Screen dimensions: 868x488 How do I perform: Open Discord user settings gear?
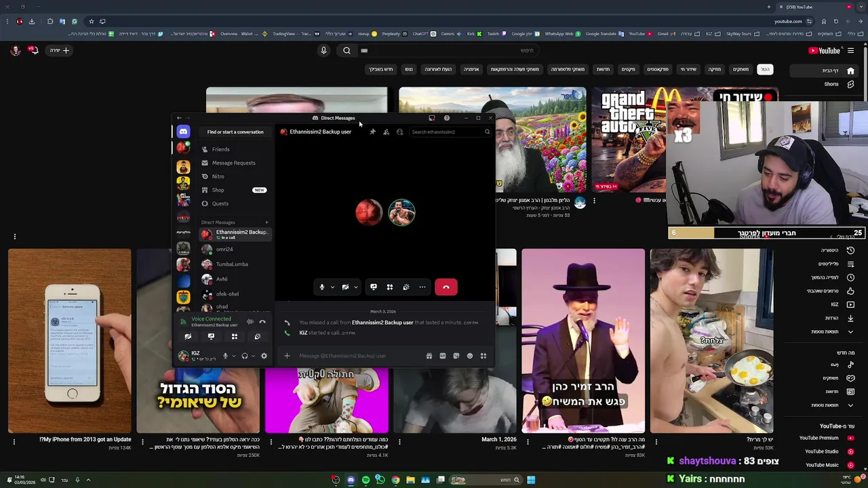pyautogui.click(x=264, y=356)
